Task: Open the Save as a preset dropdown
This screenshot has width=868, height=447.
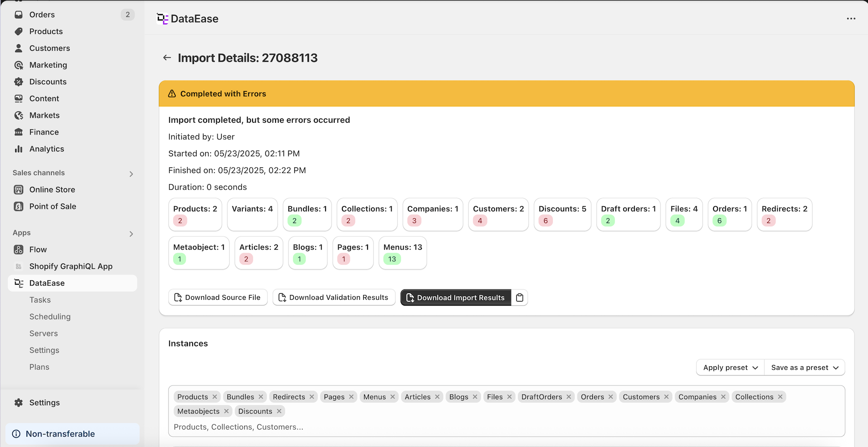Action: click(x=805, y=368)
